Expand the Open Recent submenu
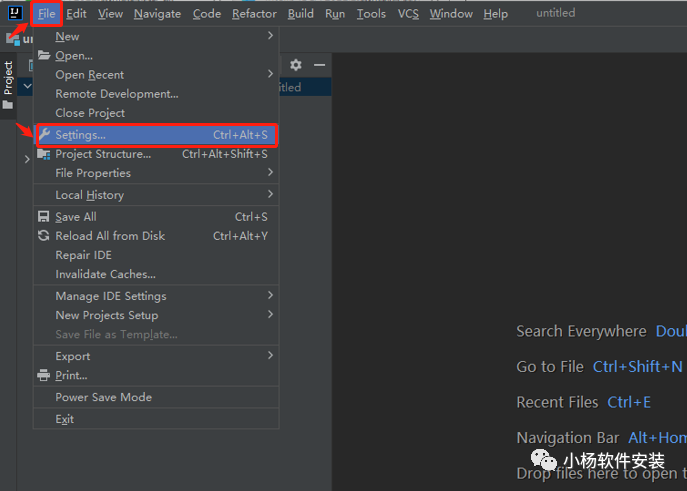Viewport: 687px width, 491px height. click(x=90, y=75)
